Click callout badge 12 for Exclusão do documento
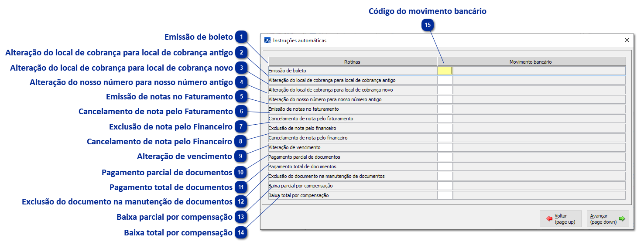Image resolution: width=644 pixels, height=245 pixels. (241, 202)
